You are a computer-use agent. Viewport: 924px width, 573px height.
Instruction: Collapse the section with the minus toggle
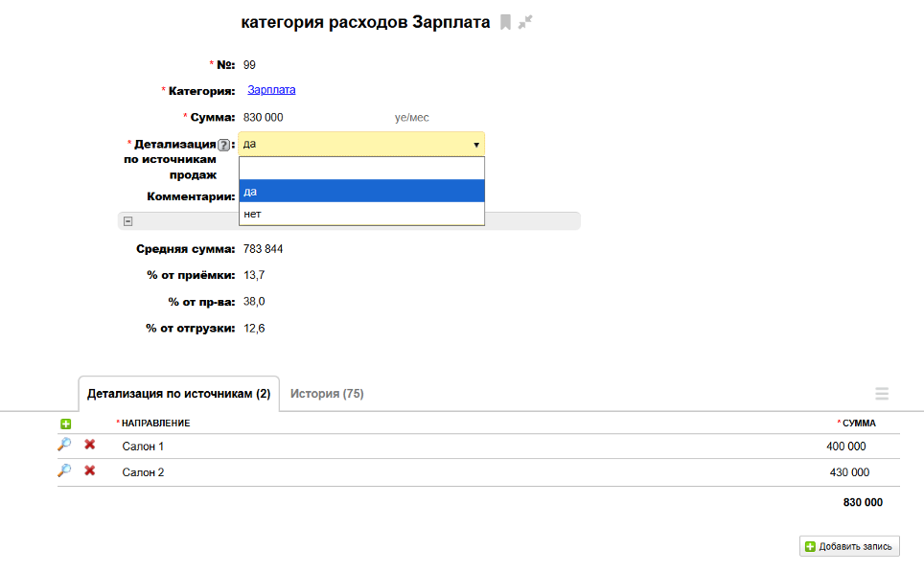coord(127,220)
